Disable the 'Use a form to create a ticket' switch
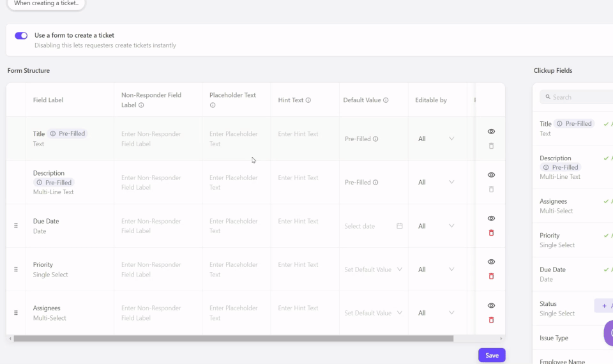The width and height of the screenshot is (613, 364). pyautogui.click(x=21, y=36)
